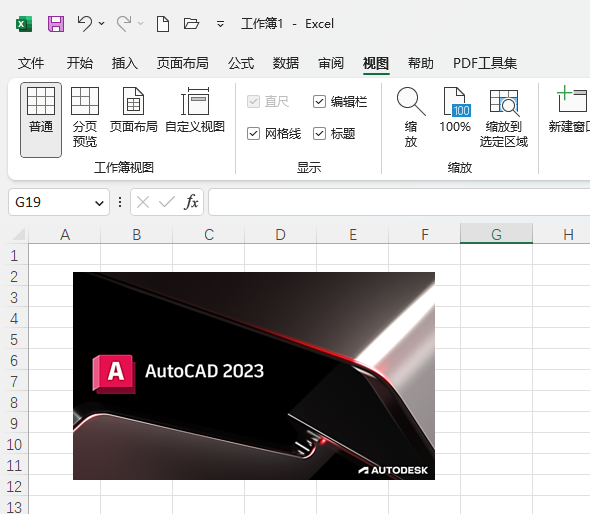
Task: Click the formula bar input area
Action: (x=399, y=202)
